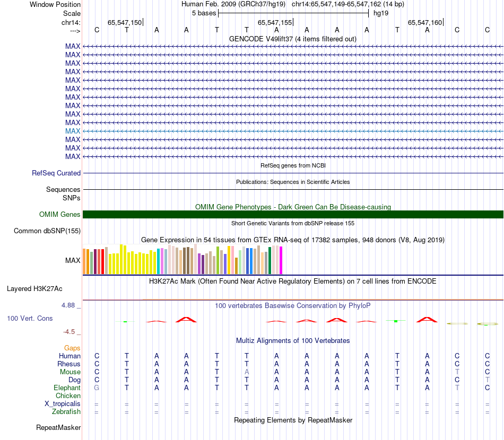
Task: Open OMIM Gene Phenotypes track title
Action: point(293,207)
